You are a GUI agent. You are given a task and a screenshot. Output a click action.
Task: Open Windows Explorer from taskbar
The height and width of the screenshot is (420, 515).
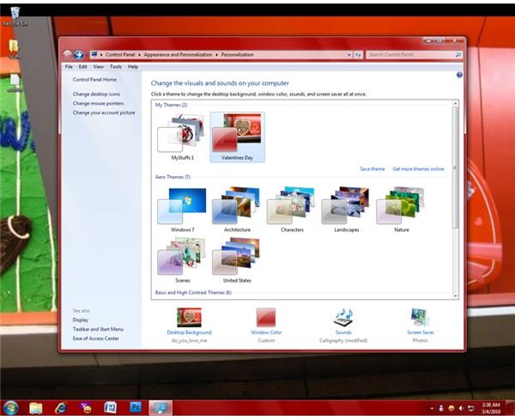click(x=36, y=408)
